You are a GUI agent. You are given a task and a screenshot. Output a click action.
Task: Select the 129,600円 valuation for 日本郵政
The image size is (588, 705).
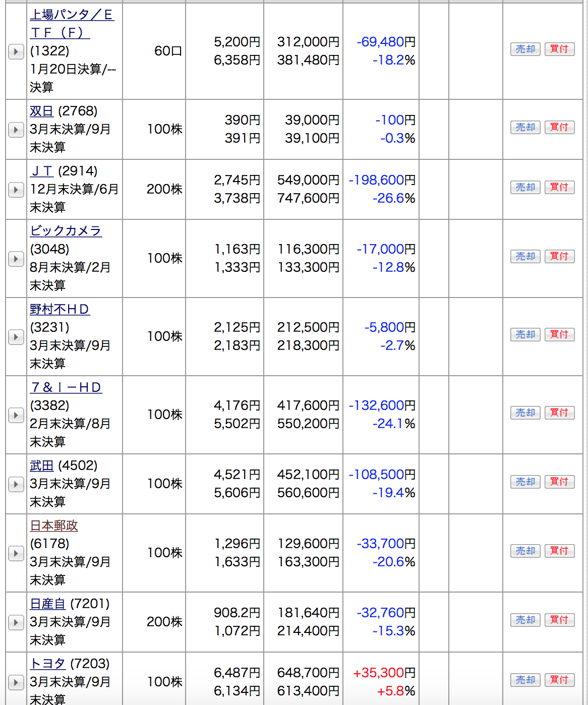[309, 544]
